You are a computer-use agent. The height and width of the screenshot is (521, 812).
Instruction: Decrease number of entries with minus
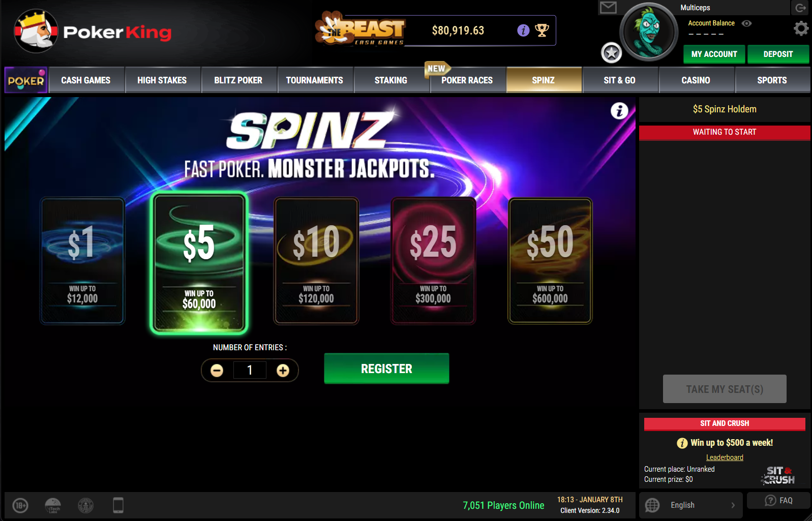click(217, 371)
